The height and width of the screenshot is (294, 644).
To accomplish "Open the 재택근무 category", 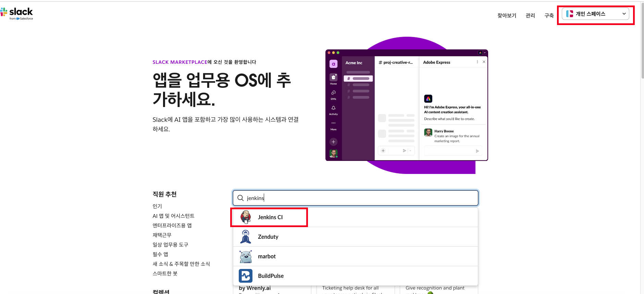I will click(x=162, y=235).
